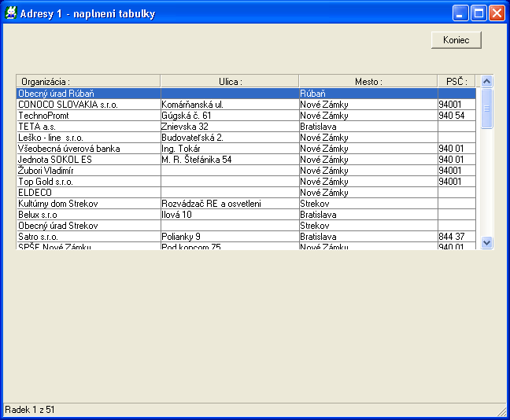The height and width of the screenshot is (420, 510).
Task: Click the Znievska 32 street cell
Action: [x=229, y=126]
